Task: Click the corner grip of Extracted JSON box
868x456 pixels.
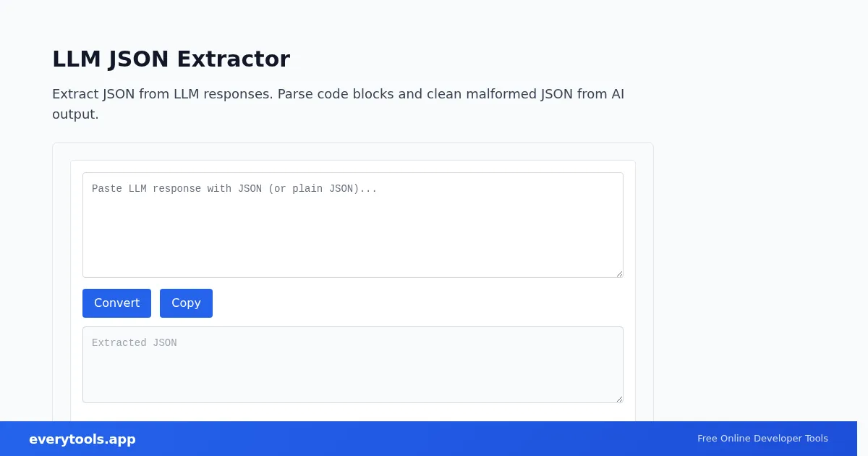Action: coord(618,398)
